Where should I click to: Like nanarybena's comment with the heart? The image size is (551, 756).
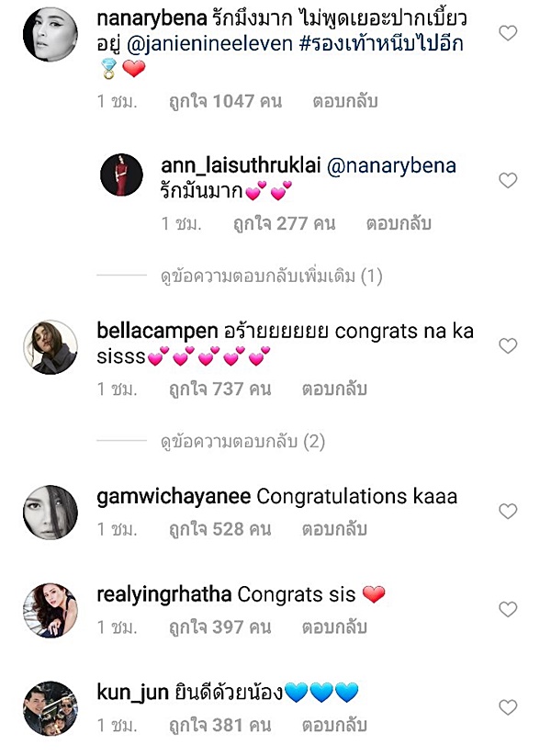pos(507,33)
